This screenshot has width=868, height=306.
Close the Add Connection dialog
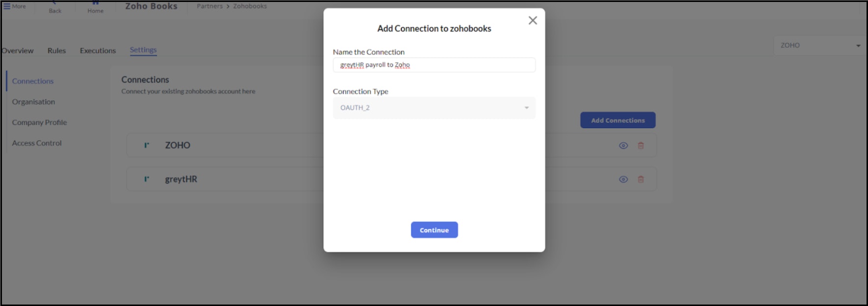pyautogui.click(x=533, y=21)
